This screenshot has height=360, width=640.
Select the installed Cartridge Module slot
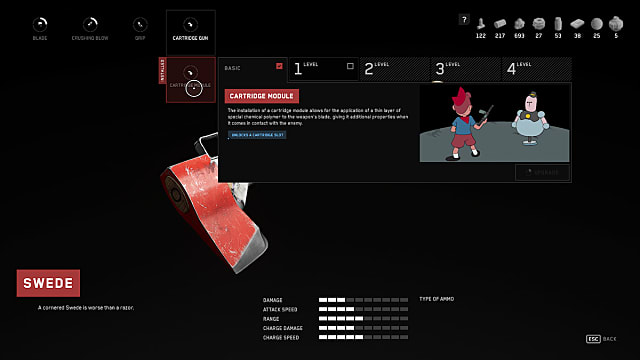tap(191, 80)
